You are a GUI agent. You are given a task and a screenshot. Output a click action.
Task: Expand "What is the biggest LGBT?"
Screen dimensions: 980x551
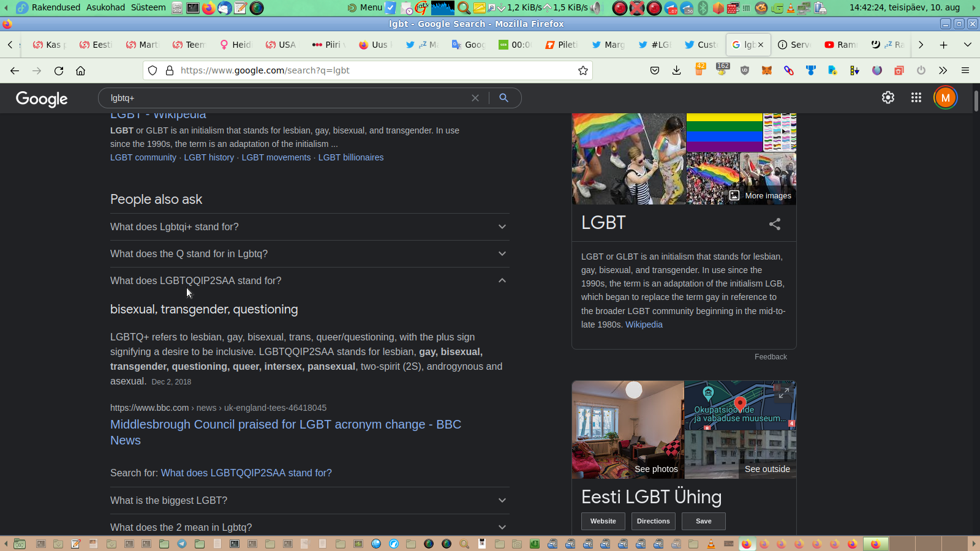click(x=310, y=500)
